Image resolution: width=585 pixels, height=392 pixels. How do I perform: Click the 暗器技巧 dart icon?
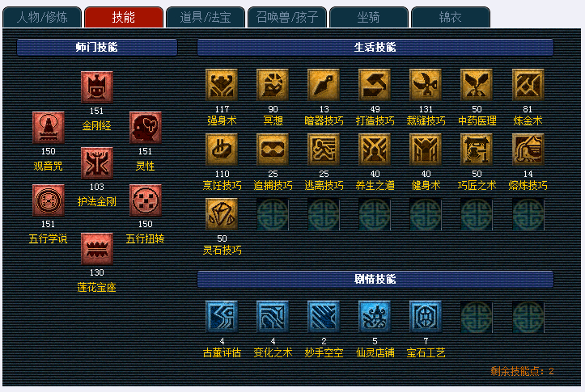pos(324,85)
